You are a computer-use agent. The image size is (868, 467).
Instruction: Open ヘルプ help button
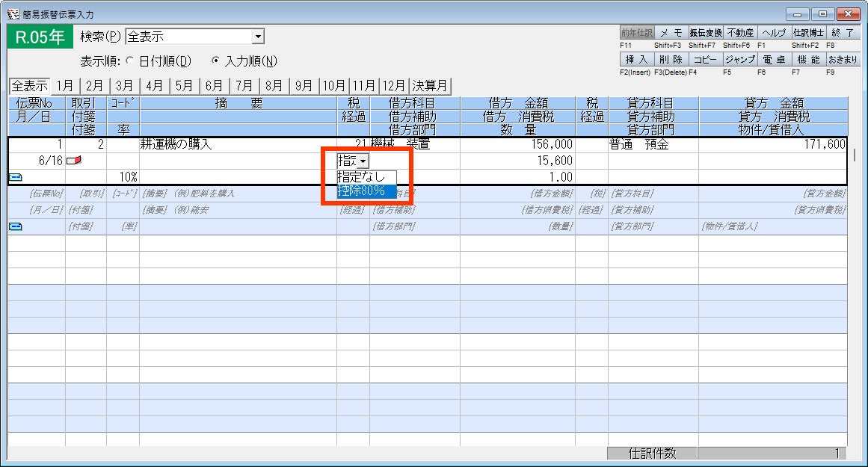click(775, 33)
